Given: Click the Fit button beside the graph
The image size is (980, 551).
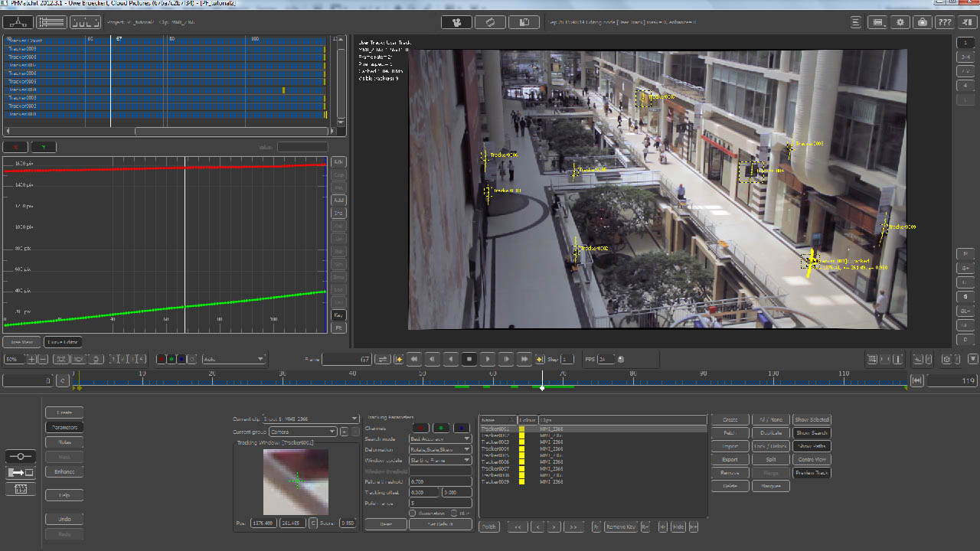Looking at the screenshot, I should click(x=338, y=328).
